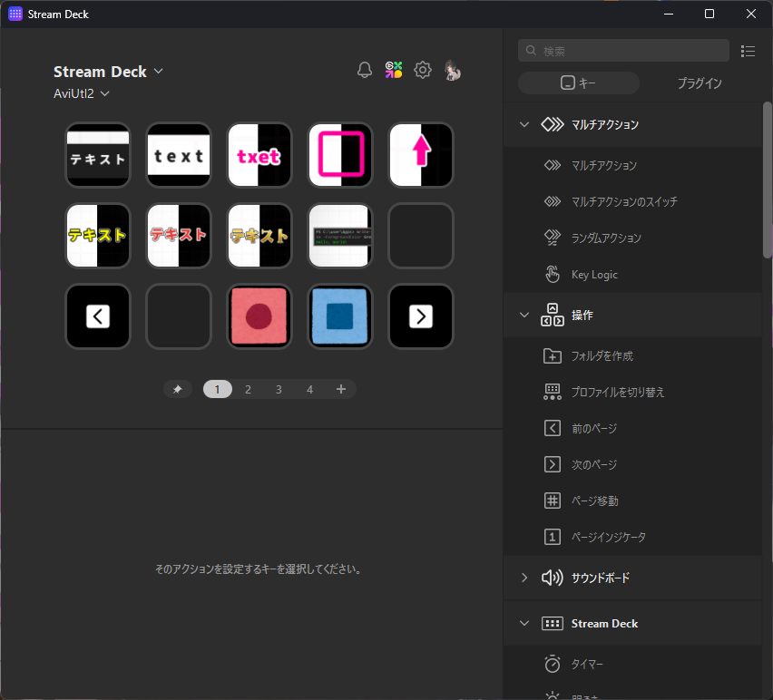
Task: Pick the マルチアクション action item
Action: tap(632, 165)
